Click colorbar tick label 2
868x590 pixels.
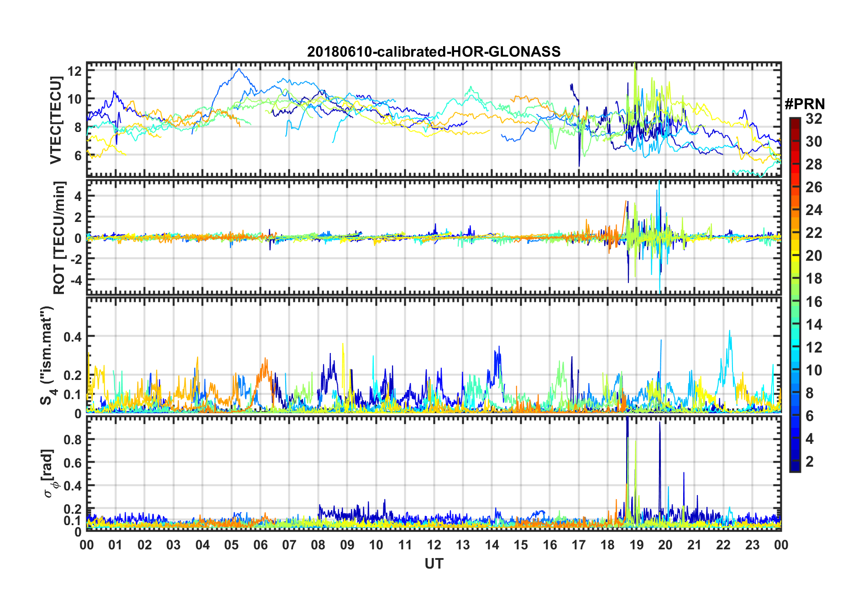[x=810, y=462]
